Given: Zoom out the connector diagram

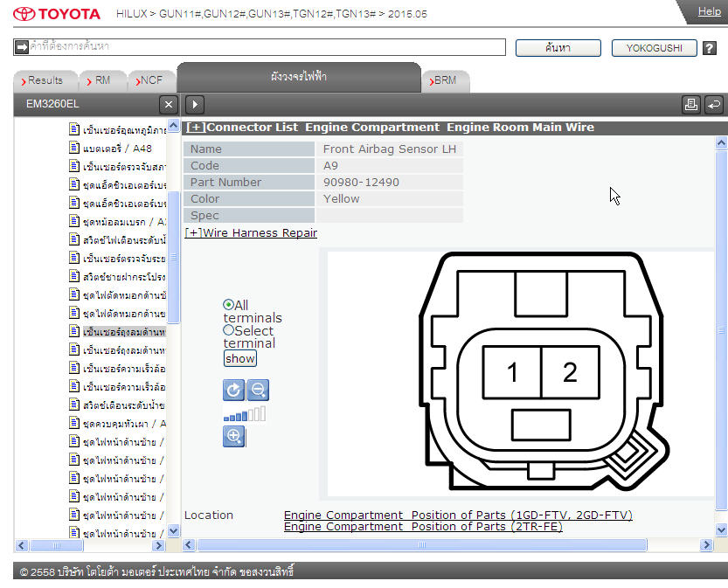Looking at the screenshot, I should pyautogui.click(x=258, y=390).
